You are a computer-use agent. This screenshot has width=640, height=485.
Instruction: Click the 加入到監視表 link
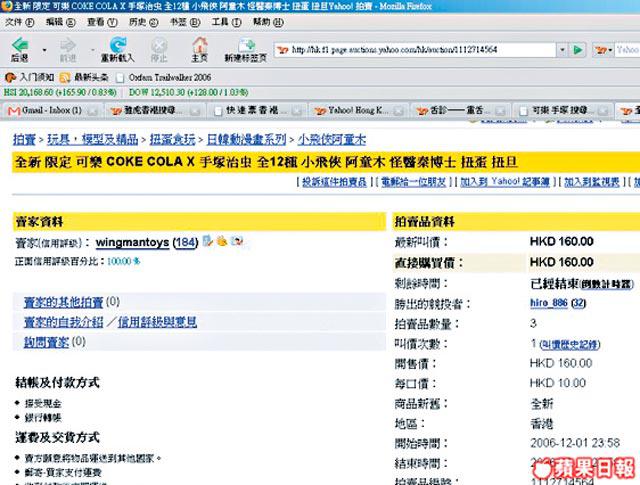pos(592,182)
